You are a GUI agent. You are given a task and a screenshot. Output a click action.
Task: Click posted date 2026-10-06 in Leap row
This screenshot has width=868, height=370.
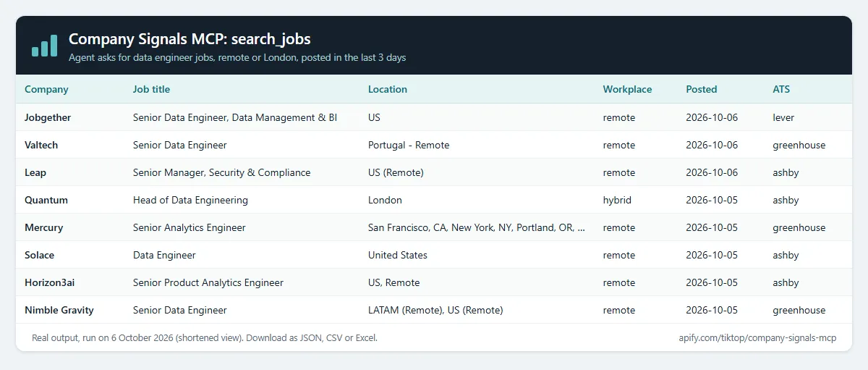click(712, 172)
